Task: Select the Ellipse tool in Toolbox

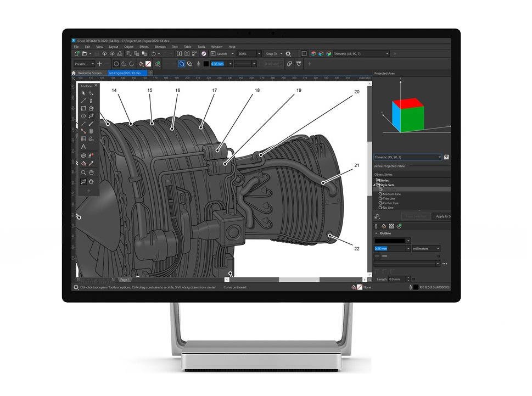Action: (x=83, y=116)
